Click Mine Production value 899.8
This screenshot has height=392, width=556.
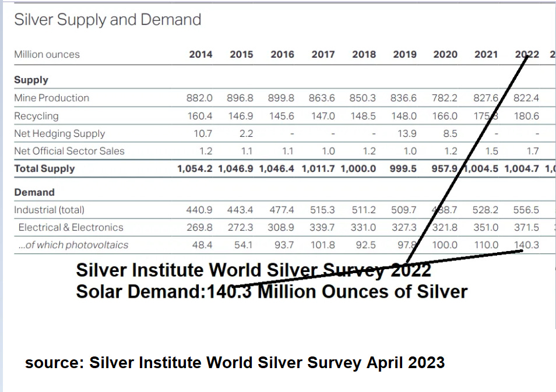click(281, 98)
